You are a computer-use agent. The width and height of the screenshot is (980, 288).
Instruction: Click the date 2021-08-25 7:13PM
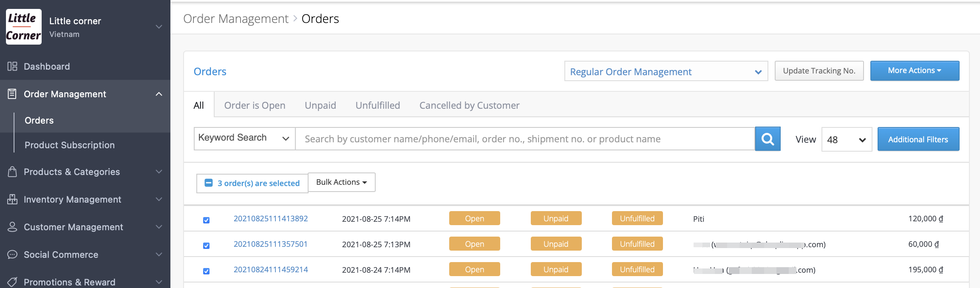[376, 244]
